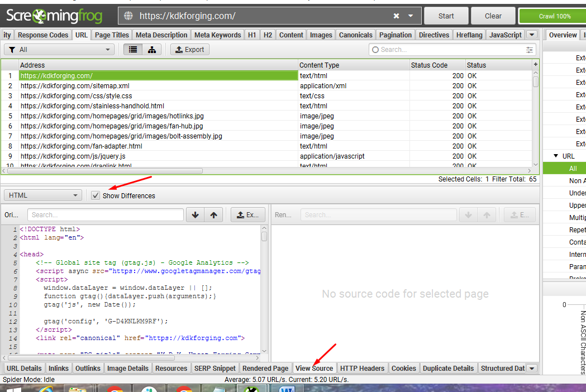The image size is (586, 392).
Task: Open the SERP Snippet bottom tab
Action: pos(215,368)
